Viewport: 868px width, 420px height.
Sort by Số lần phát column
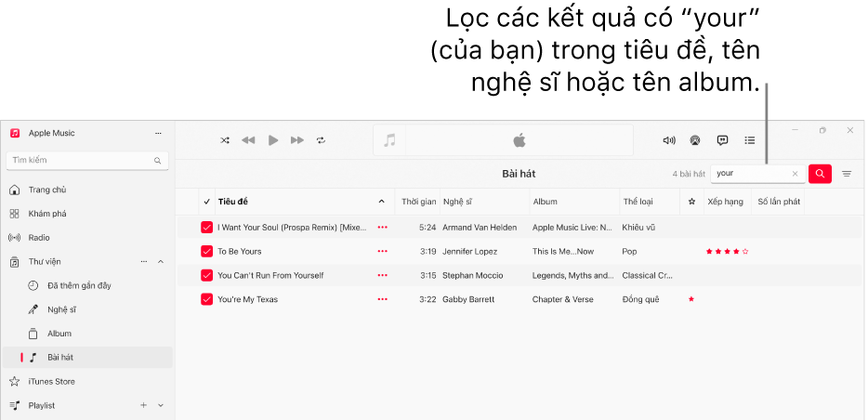(x=779, y=202)
